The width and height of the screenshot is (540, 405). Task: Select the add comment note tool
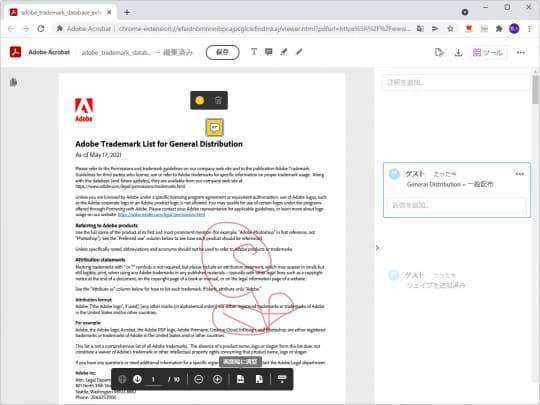tap(269, 52)
